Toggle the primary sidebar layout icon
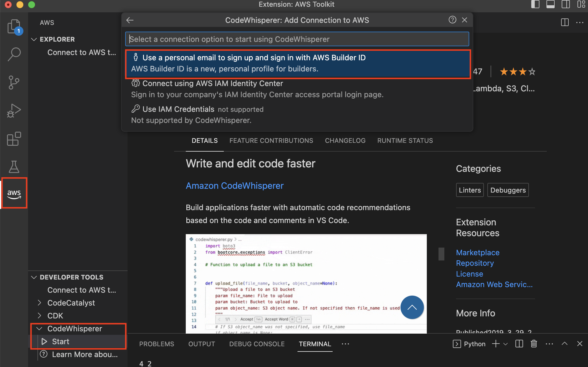 pos(535,4)
